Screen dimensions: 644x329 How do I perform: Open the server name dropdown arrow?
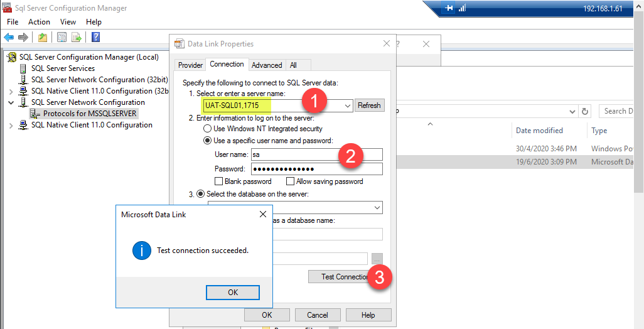click(348, 105)
